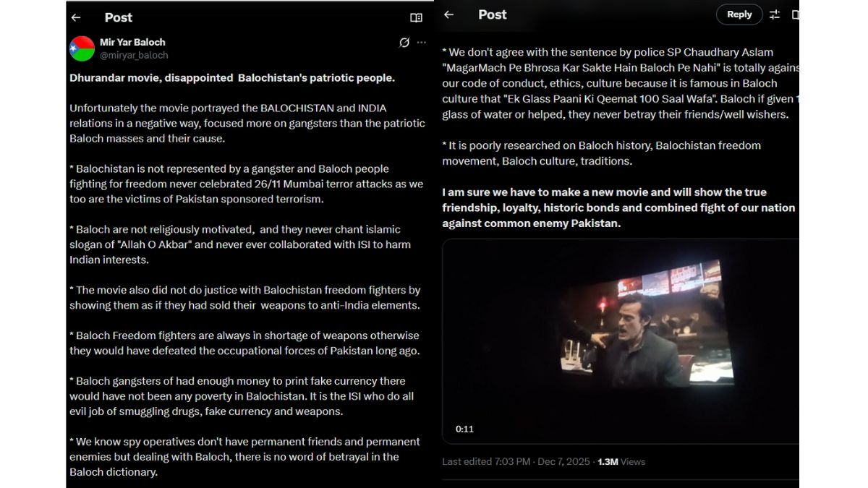Click the back arrow in the right post panel
The image size is (868, 488).
tap(448, 14)
